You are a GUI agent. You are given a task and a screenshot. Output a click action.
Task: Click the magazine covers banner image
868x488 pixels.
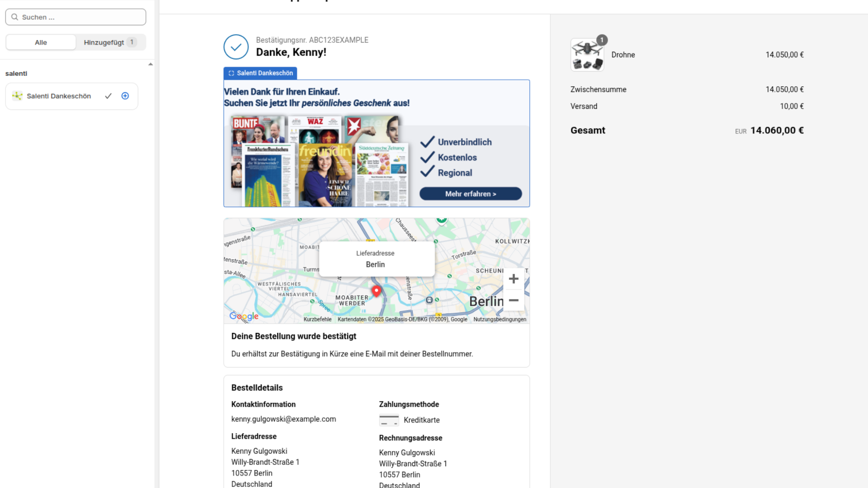coord(320,161)
